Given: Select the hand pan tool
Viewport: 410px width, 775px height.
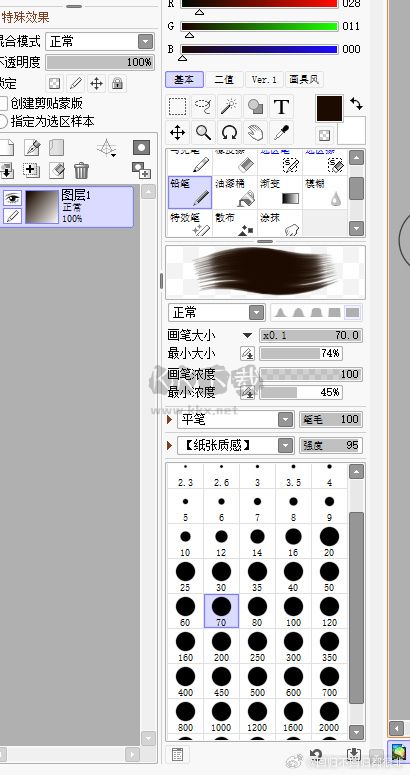Looking at the screenshot, I should pos(255,132).
